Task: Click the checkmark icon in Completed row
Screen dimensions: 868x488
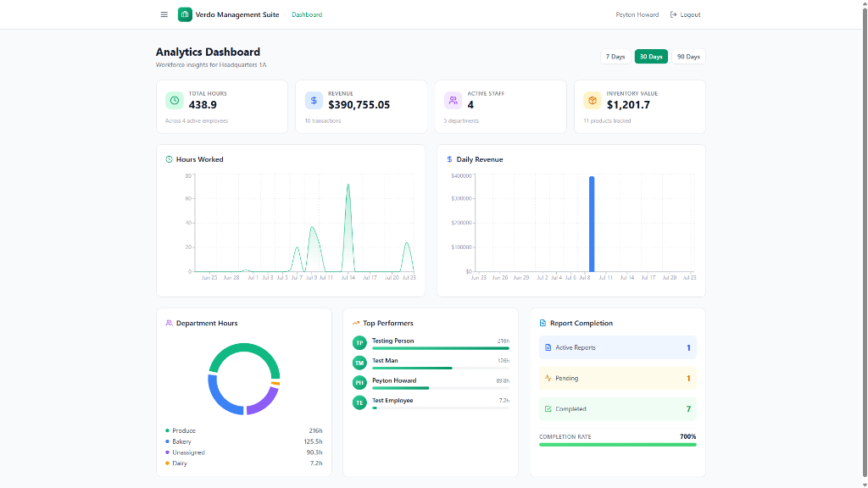Action: click(x=548, y=409)
